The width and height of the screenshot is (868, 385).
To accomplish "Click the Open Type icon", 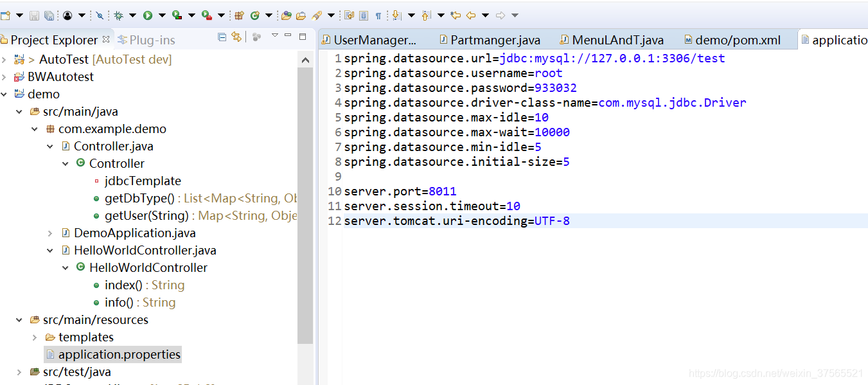I will [x=286, y=15].
